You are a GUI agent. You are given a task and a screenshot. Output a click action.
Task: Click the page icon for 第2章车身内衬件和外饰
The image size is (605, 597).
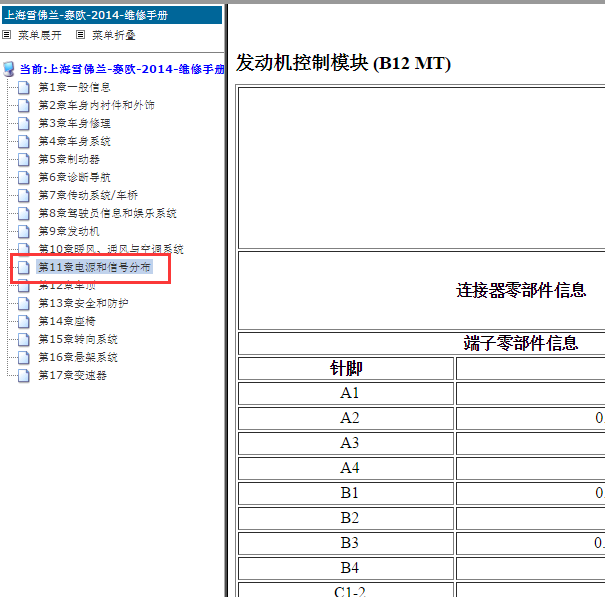pos(24,105)
